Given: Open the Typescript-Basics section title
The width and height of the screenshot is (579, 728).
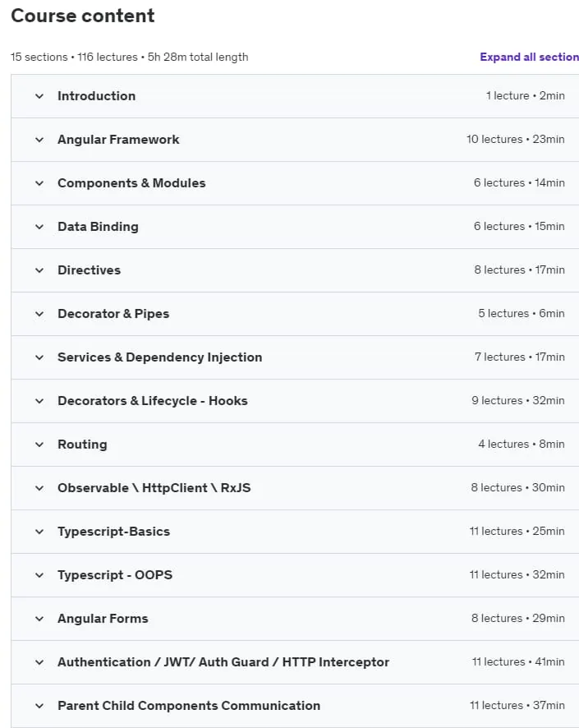Looking at the screenshot, I should tap(113, 532).
